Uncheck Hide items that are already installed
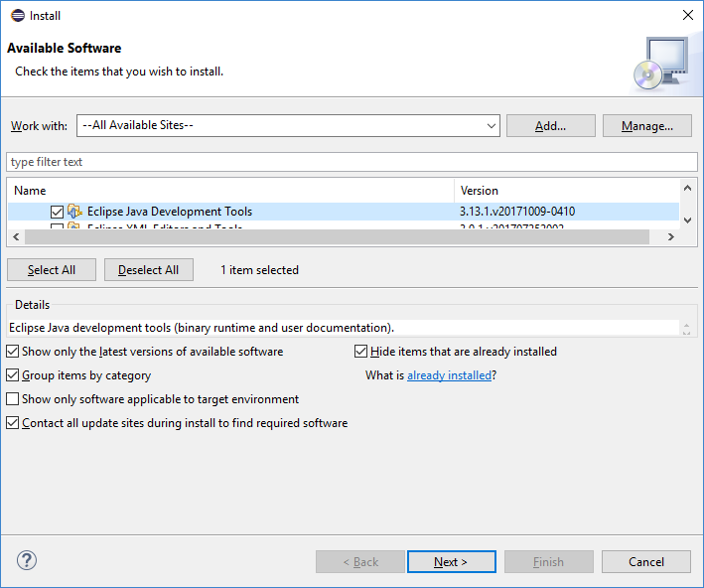 [361, 352]
